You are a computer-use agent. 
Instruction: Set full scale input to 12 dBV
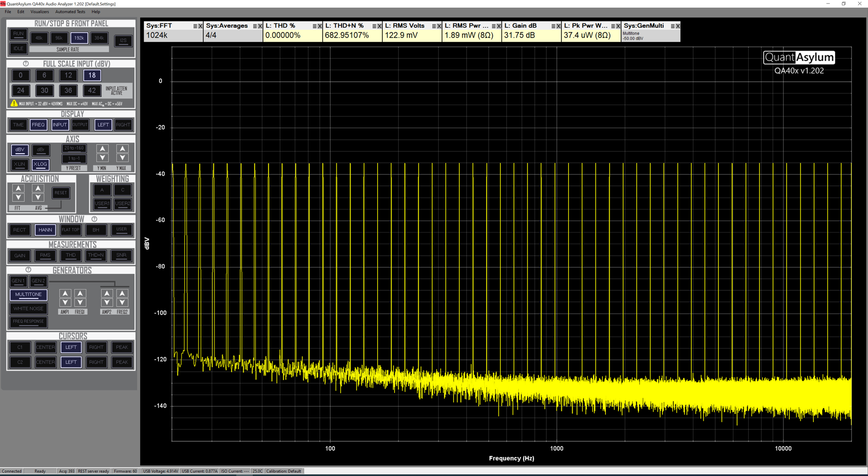[x=68, y=75]
